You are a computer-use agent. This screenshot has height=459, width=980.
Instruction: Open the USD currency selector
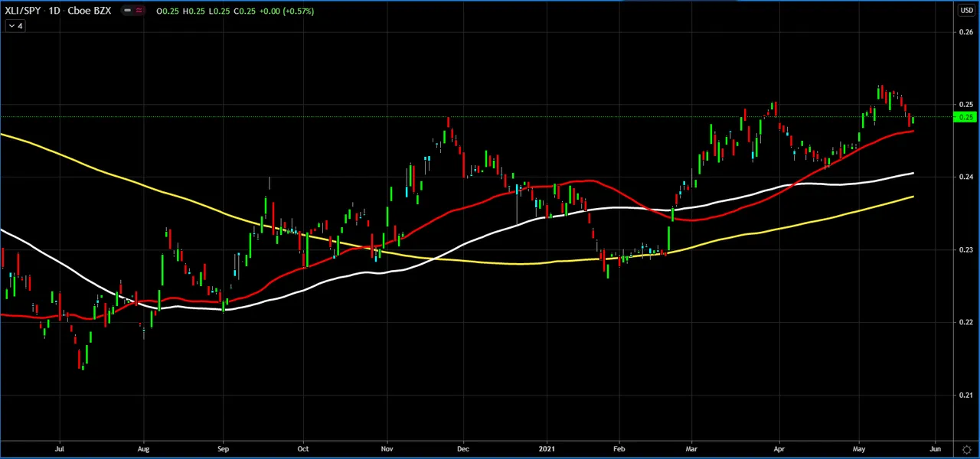[966, 10]
